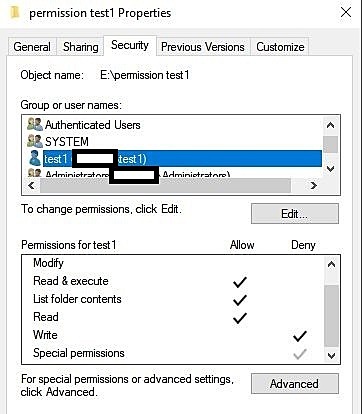
Task: Click the user list scroll down arrow
Action: [x=331, y=169]
